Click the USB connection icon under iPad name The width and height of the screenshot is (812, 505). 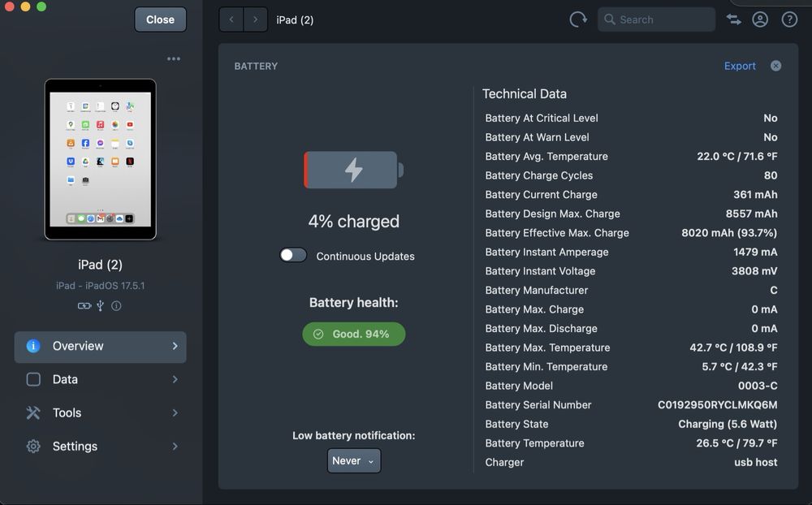101,305
